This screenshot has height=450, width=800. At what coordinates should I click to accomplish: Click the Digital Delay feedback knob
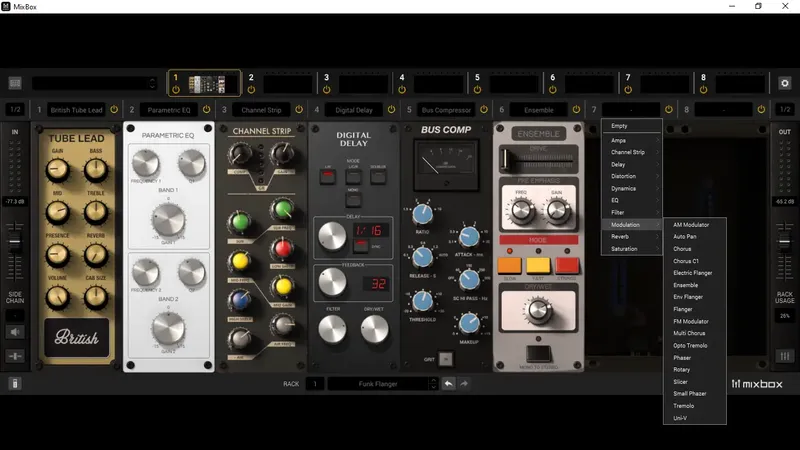tap(332, 283)
